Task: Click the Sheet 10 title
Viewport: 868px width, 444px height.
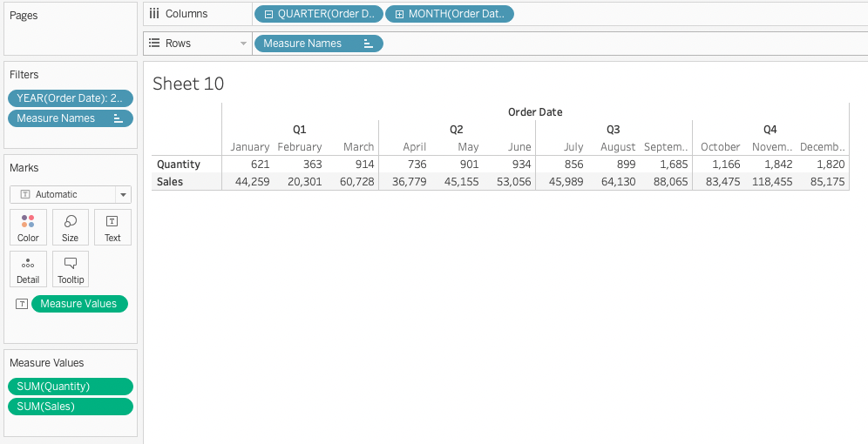Action: [x=188, y=84]
